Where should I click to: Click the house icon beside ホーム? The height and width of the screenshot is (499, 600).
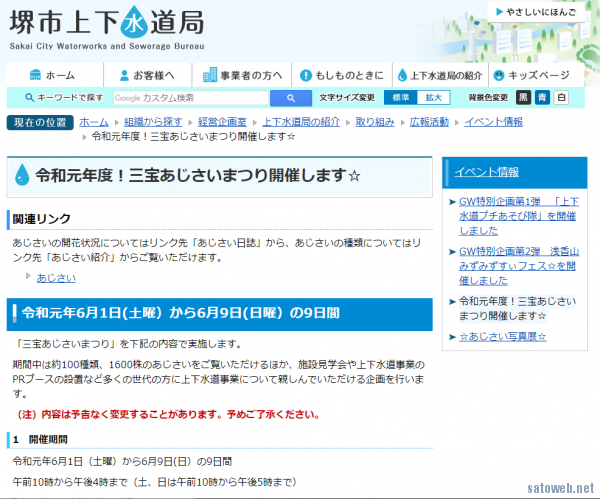pyautogui.click(x=36, y=75)
